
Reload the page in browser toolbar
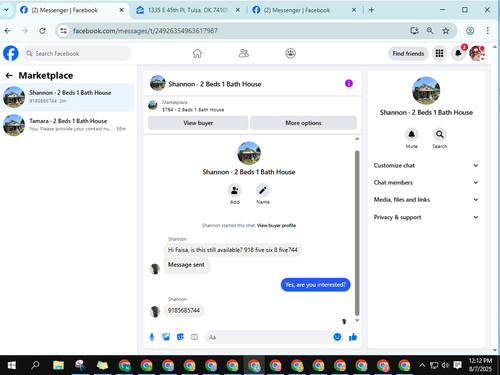click(42, 31)
